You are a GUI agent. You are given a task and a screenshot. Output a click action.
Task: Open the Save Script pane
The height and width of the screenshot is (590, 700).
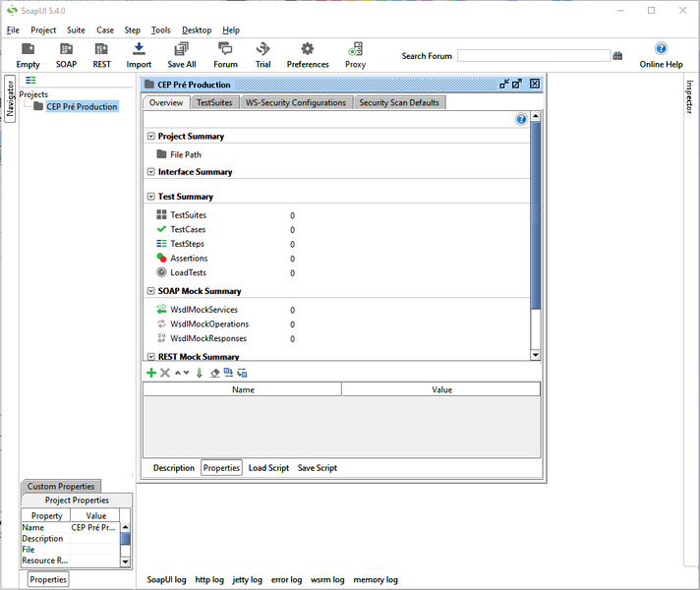coord(318,468)
